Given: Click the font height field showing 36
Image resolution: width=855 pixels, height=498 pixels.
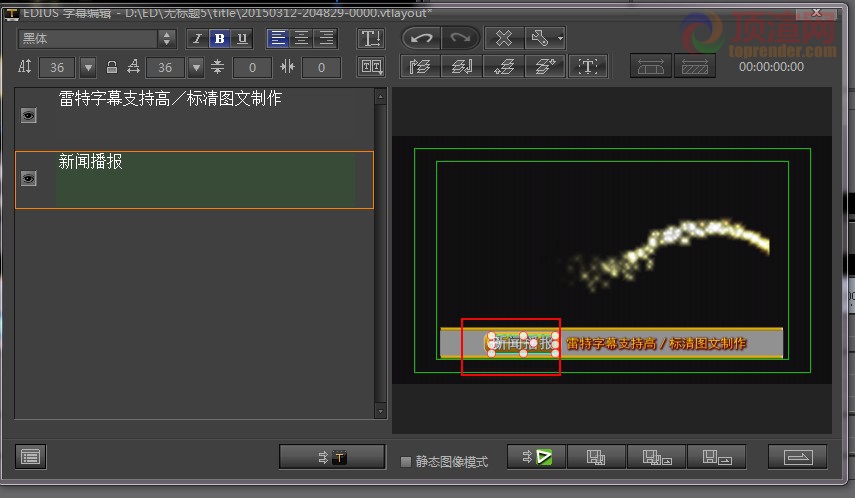Looking at the screenshot, I should 57,68.
